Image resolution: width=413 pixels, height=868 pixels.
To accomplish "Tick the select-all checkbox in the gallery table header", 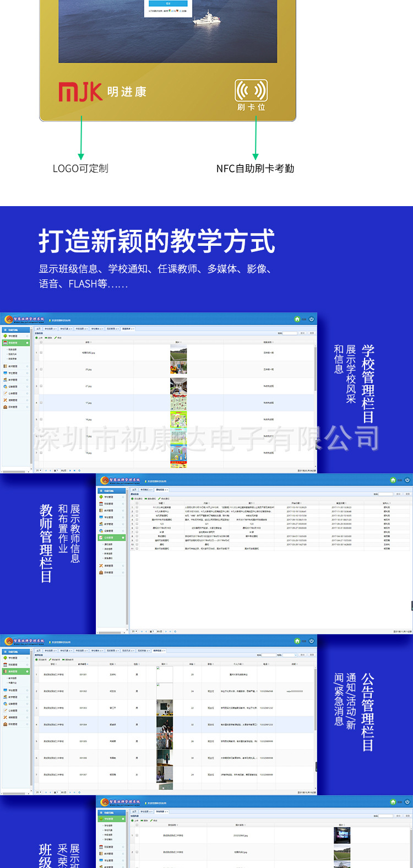I will (41, 342).
